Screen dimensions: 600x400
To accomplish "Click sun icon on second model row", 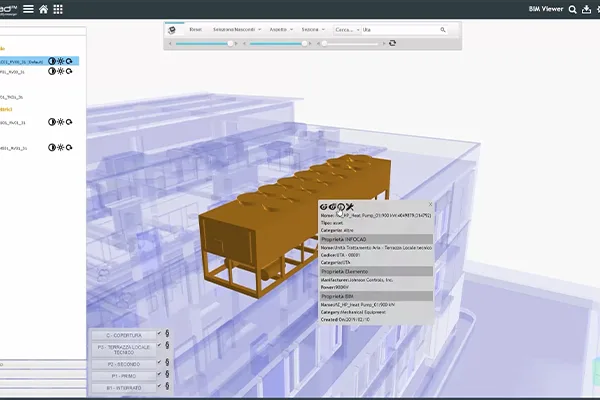I will tap(60, 71).
